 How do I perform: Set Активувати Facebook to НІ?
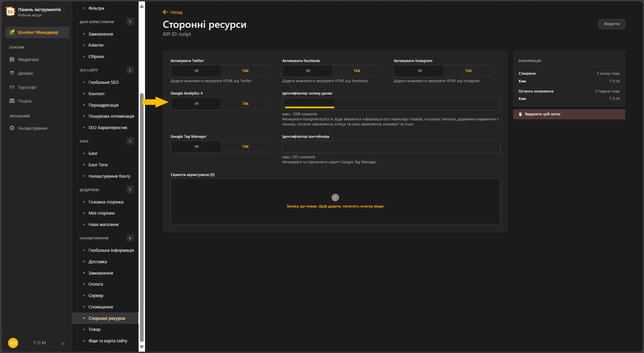[308, 71]
